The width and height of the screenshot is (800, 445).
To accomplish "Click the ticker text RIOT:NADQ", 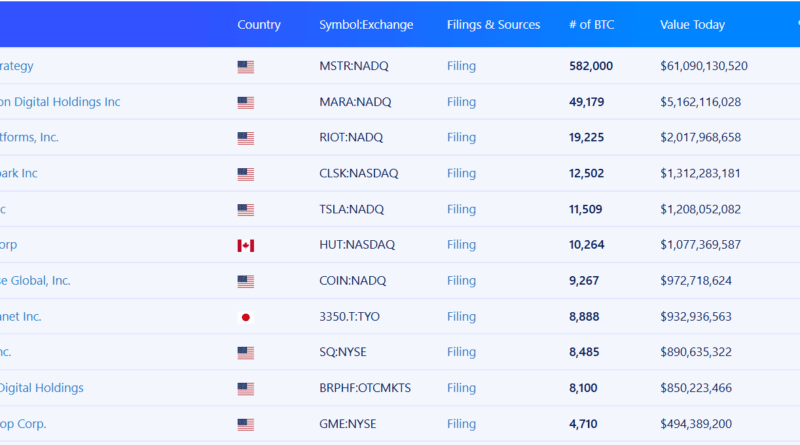I will pyautogui.click(x=351, y=137).
